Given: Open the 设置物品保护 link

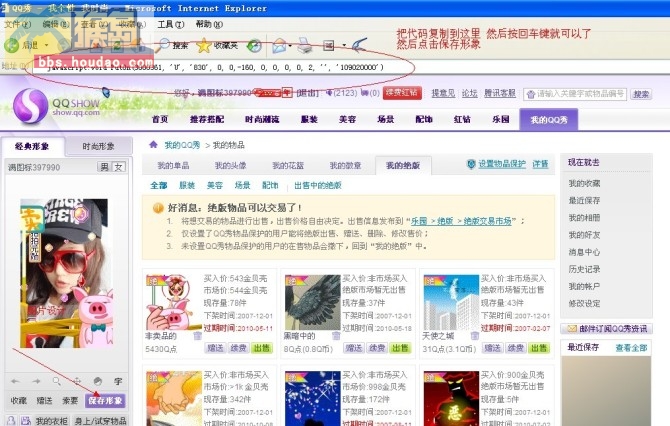Looking at the screenshot, I should pos(502,164).
